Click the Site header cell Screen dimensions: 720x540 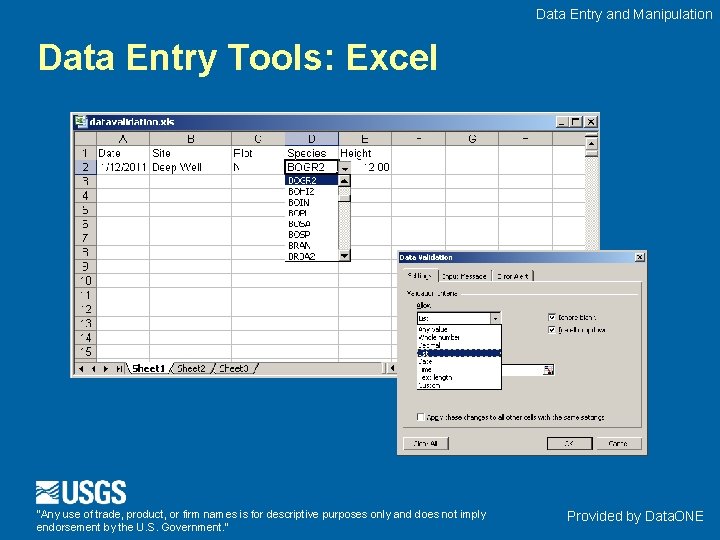point(191,153)
